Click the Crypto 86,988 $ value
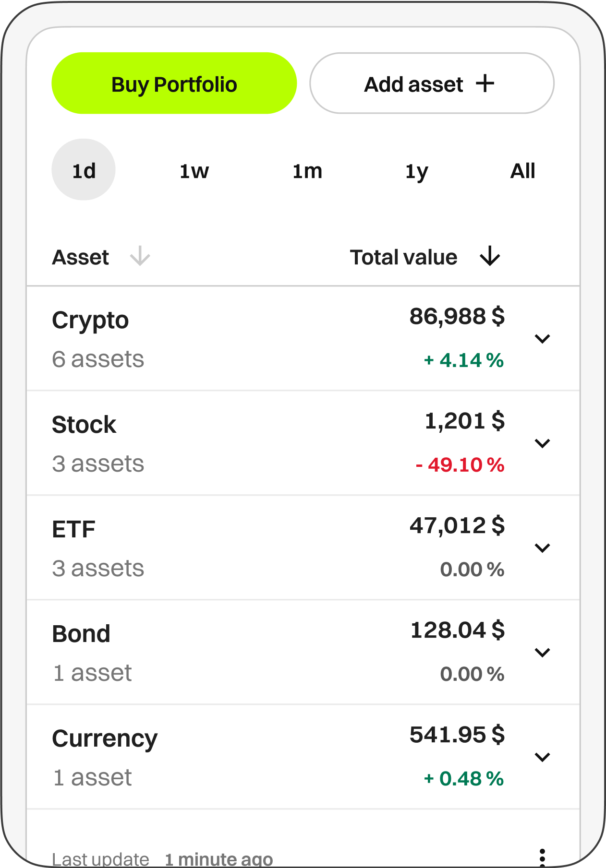This screenshot has width=606, height=868. [457, 317]
